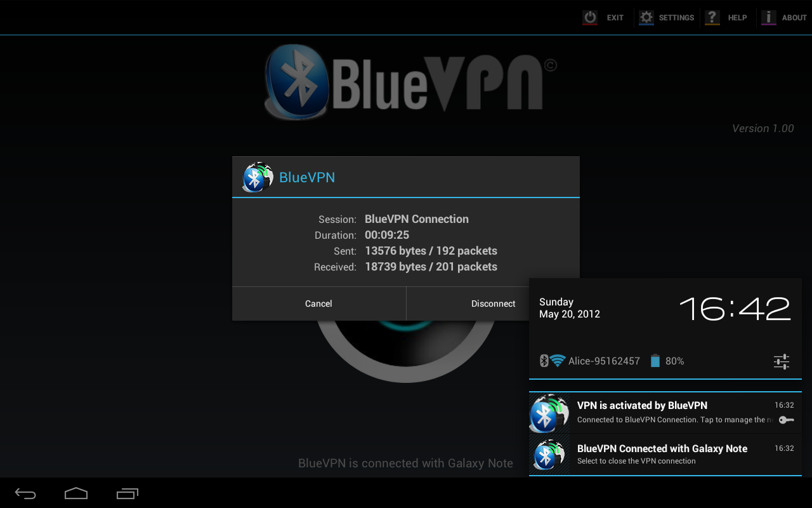
Task: Tap the icon of VPN is activated notification
Action: 549,413
